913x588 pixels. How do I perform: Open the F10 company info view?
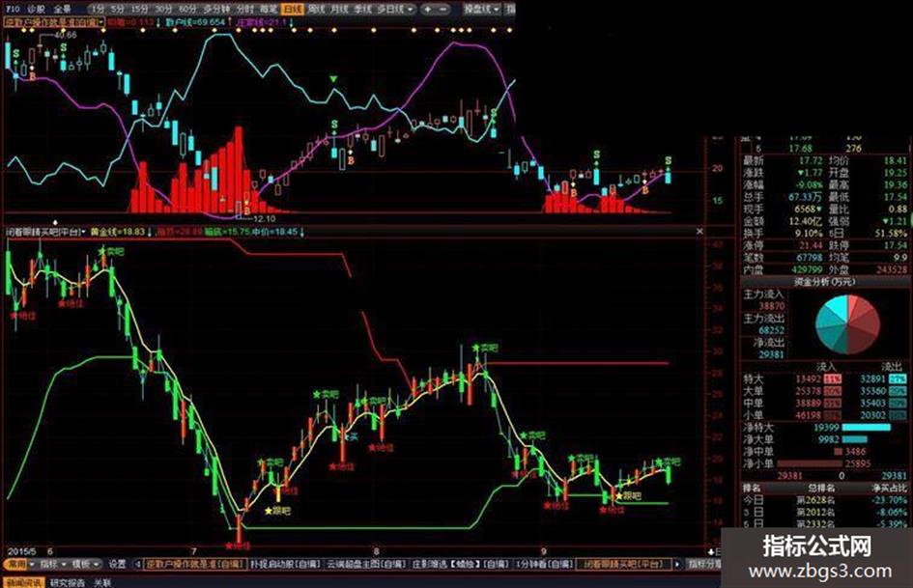click(13, 9)
